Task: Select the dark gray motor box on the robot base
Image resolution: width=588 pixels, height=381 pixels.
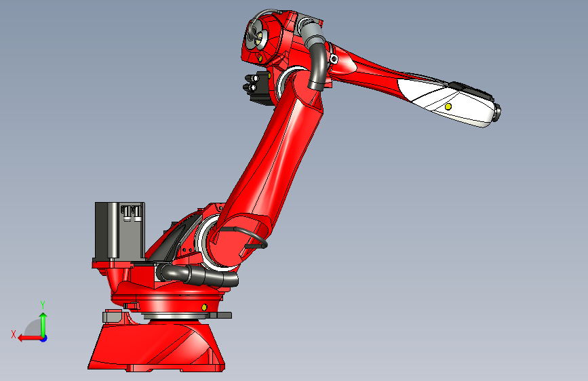Action: 119,231
